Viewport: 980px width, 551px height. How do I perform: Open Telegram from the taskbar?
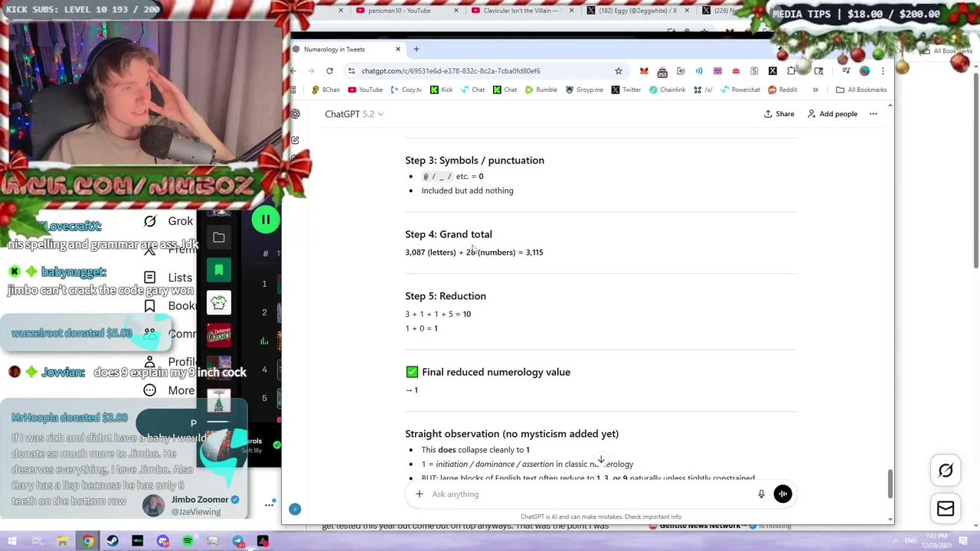(238, 541)
